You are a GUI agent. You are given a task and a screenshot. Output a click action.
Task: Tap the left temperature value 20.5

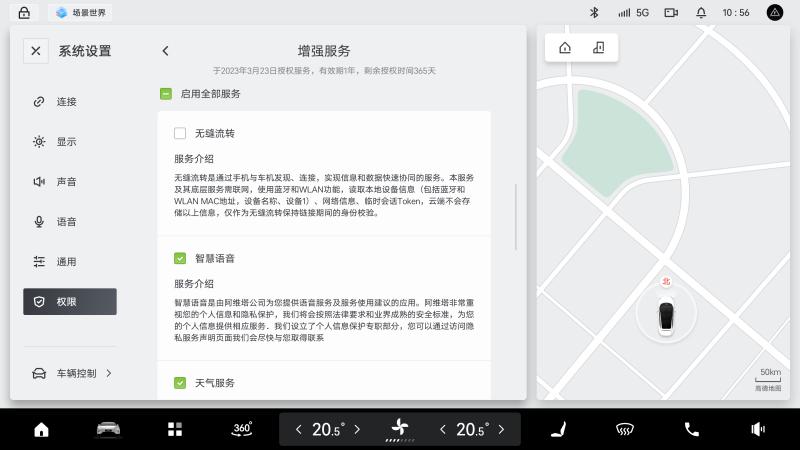(328, 430)
